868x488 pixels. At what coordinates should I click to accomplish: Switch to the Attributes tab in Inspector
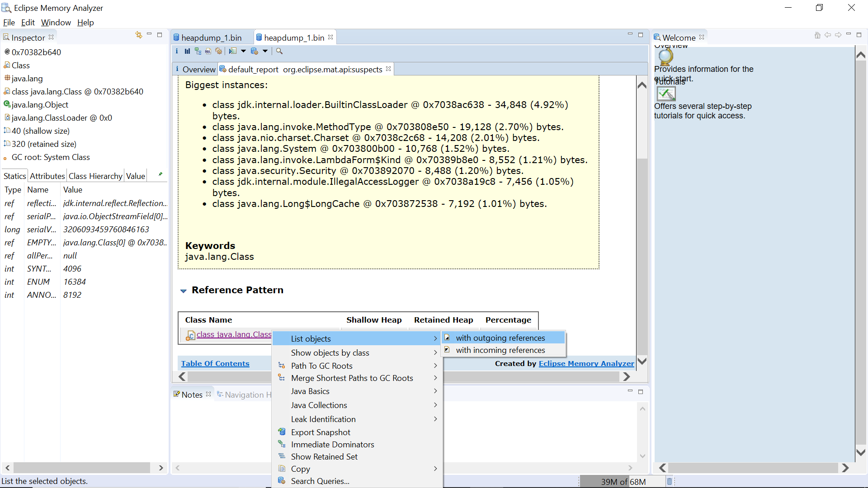coord(47,176)
